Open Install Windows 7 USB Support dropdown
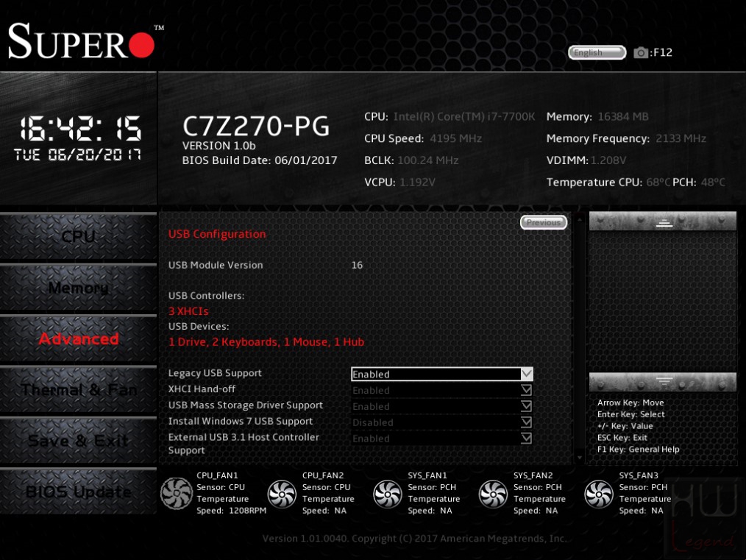Image resolution: width=746 pixels, height=560 pixels. point(442,422)
